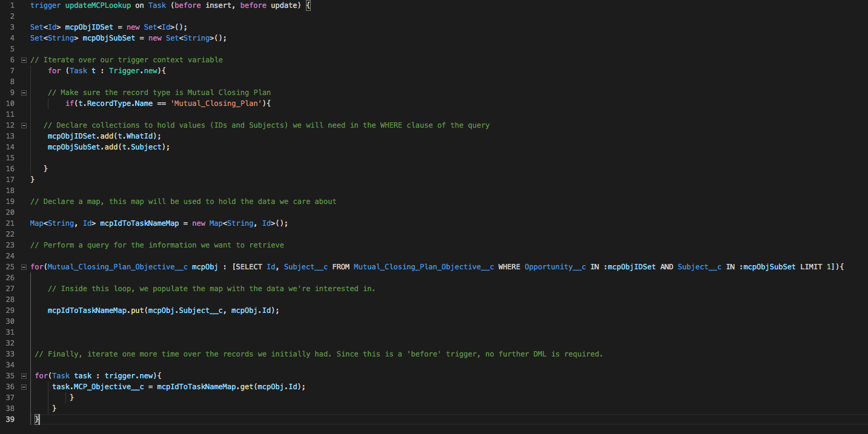
Task: Toggle the fold icon at line 36
Action: coord(23,386)
